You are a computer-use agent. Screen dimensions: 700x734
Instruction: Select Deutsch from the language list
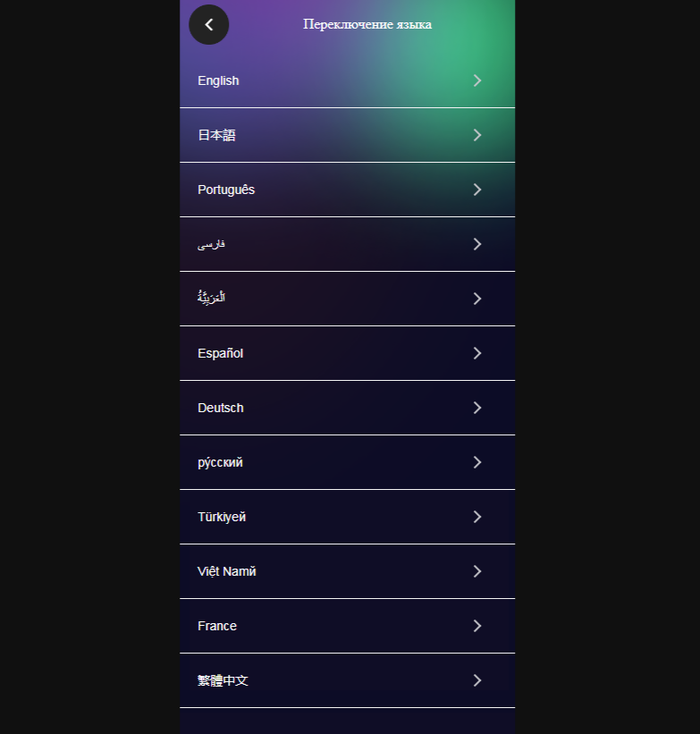[221, 408]
